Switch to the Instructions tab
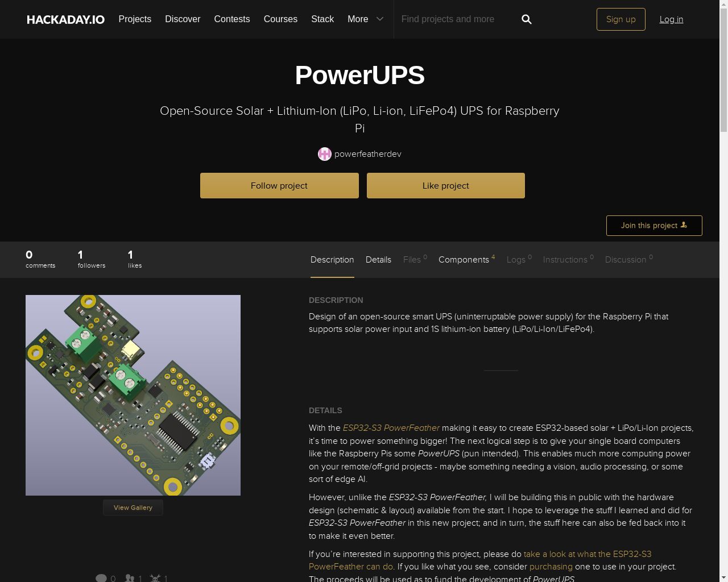The width and height of the screenshot is (728, 582). 568,259
